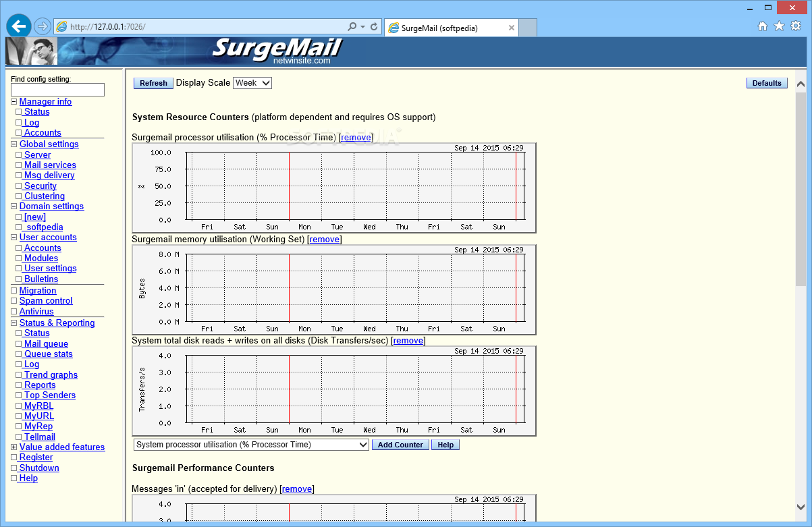Screen dimensions: 812x527
Task: Click the Add Counter button
Action: [x=400, y=445]
